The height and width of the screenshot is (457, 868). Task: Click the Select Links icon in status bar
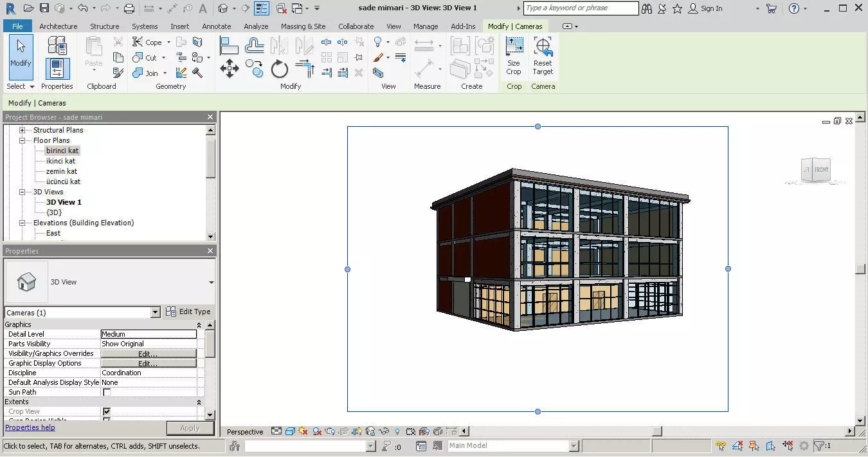[721, 445]
